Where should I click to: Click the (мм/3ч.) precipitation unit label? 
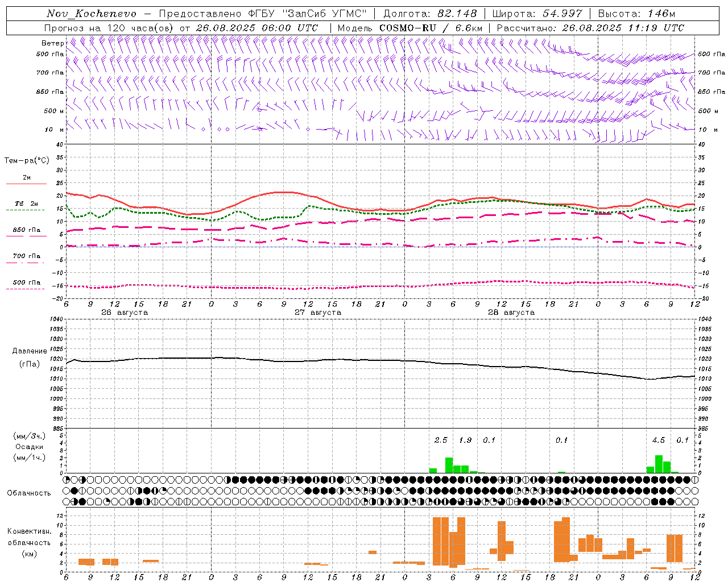coord(29,436)
